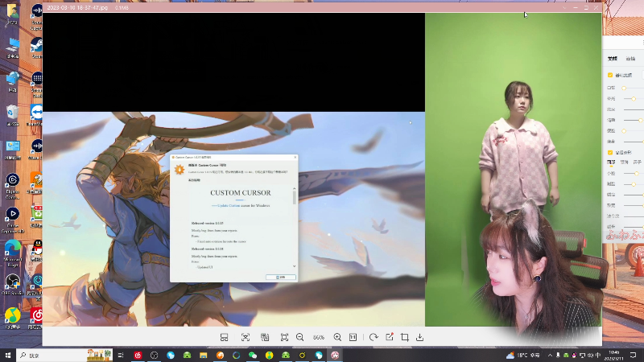This screenshot has width=644, height=362.
Task: Click the first layout icon in viewer toolbar
Action: [224, 337]
